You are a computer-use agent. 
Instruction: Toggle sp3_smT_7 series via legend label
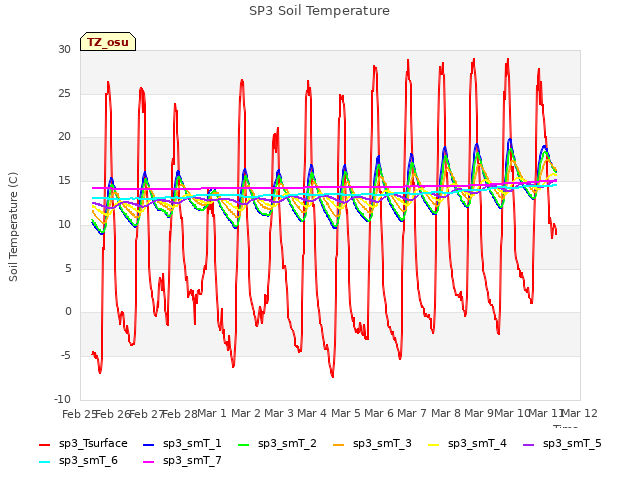click(192, 461)
